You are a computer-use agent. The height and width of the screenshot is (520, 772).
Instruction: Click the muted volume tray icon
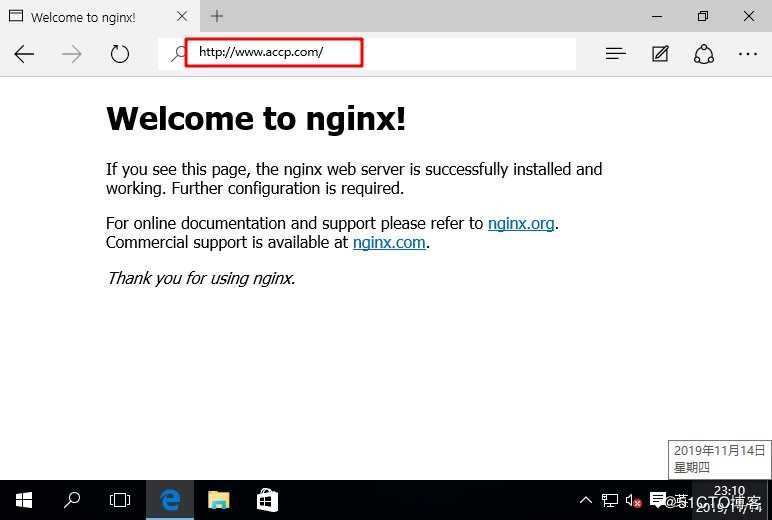pyautogui.click(x=633, y=501)
